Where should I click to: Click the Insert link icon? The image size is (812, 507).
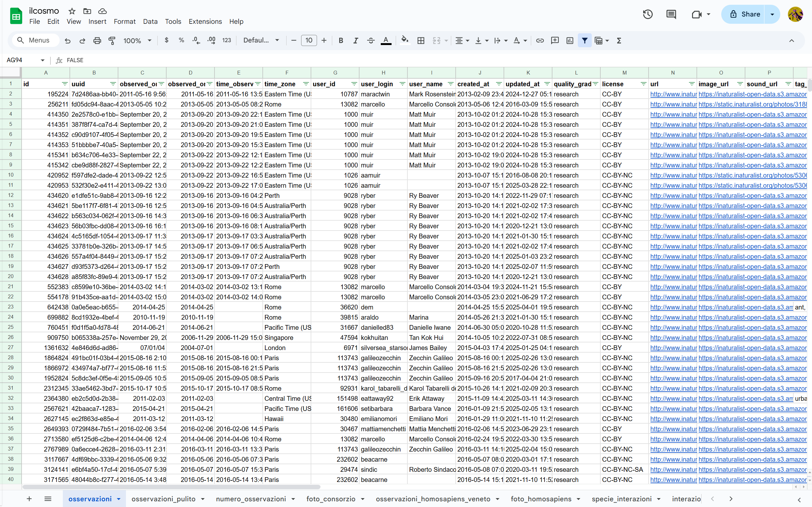click(540, 41)
